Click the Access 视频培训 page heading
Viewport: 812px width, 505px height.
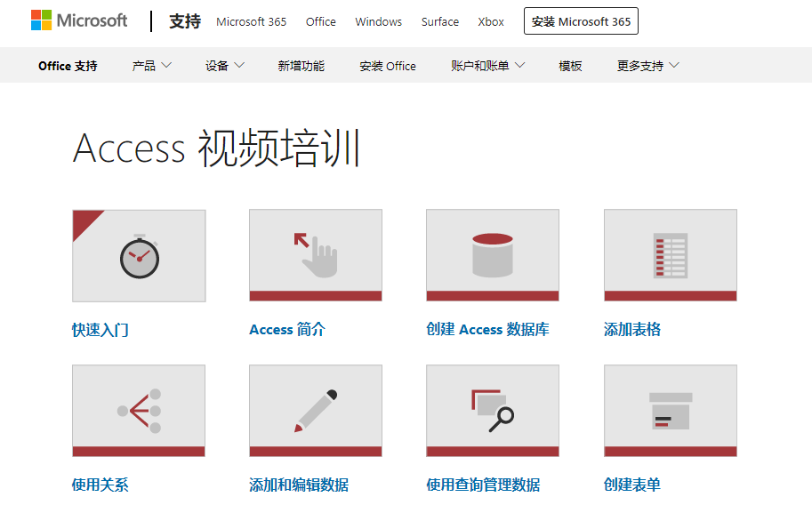(216, 148)
